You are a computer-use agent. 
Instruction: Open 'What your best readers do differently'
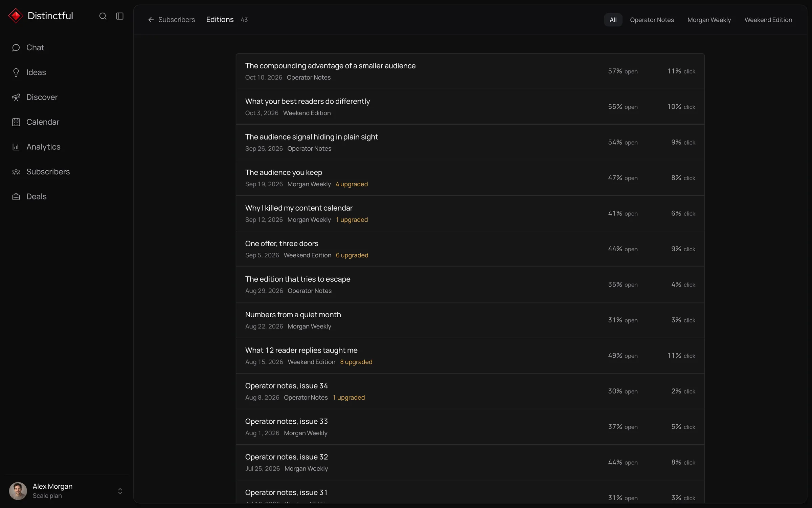coord(470,107)
